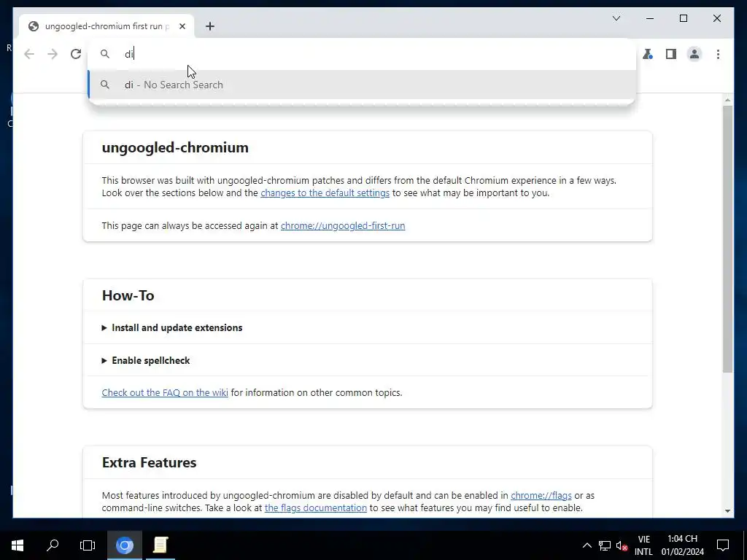Open the clock showing 1:04 CH

pos(683,545)
